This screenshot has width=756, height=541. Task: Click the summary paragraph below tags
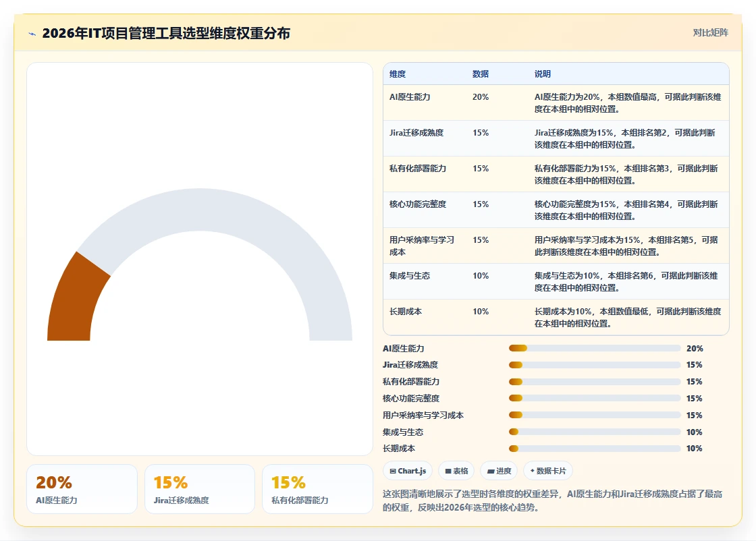pos(553,501)
